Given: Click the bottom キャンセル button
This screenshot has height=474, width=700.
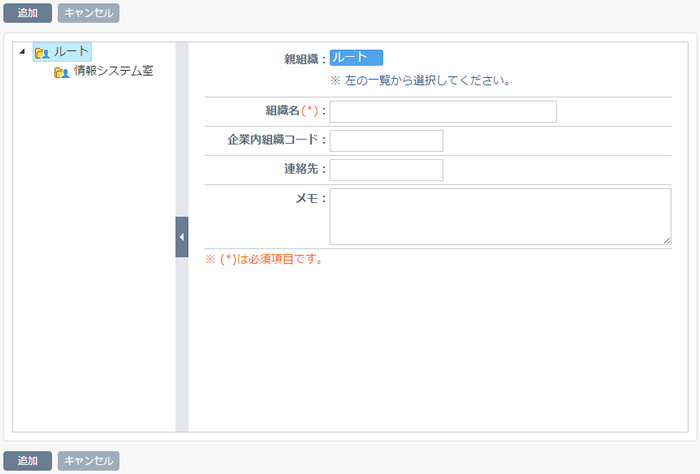Looking at the screenshot, I should [88, 461].
